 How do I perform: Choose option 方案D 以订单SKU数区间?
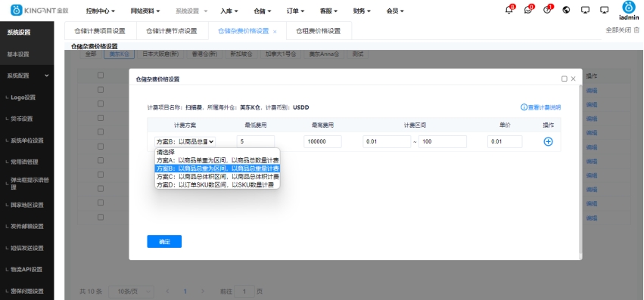(x=217, y=184)
